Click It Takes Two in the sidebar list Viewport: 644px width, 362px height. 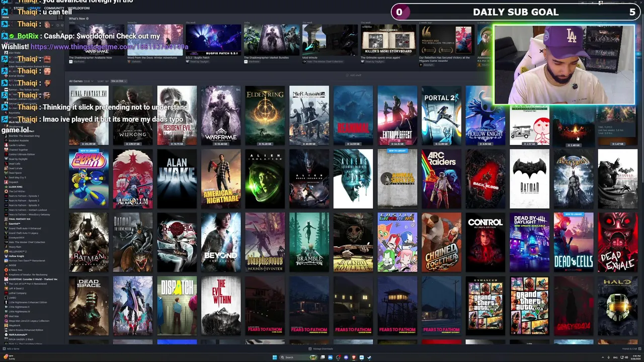pyautogui.click(x=16, y=270)
